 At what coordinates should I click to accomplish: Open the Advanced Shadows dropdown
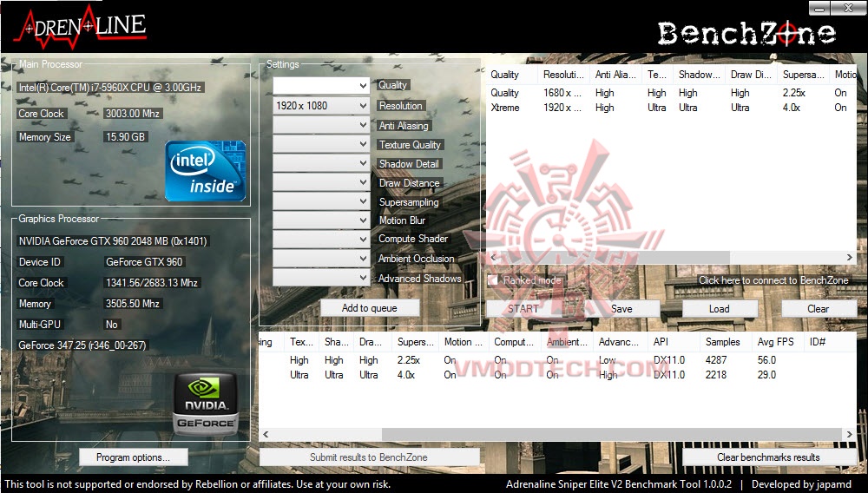[321, 277]
